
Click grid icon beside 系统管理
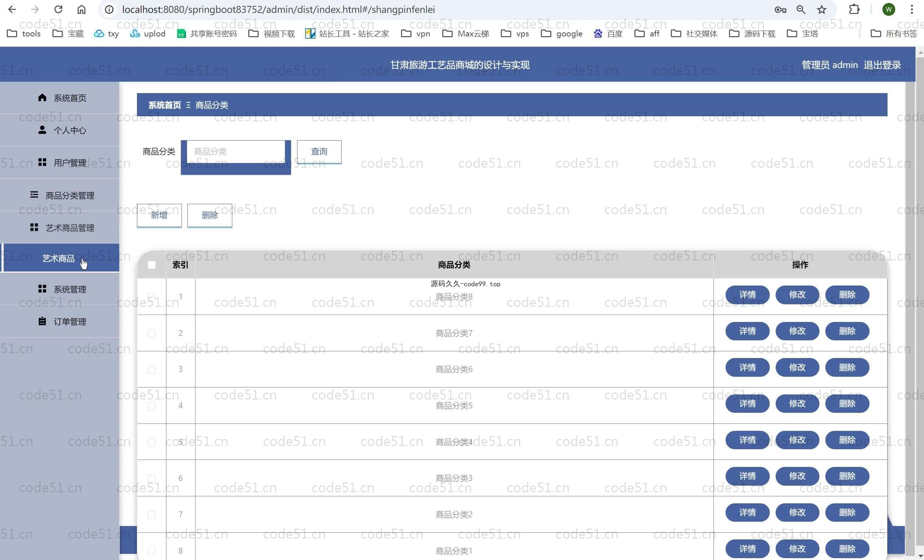coord(42,288)
